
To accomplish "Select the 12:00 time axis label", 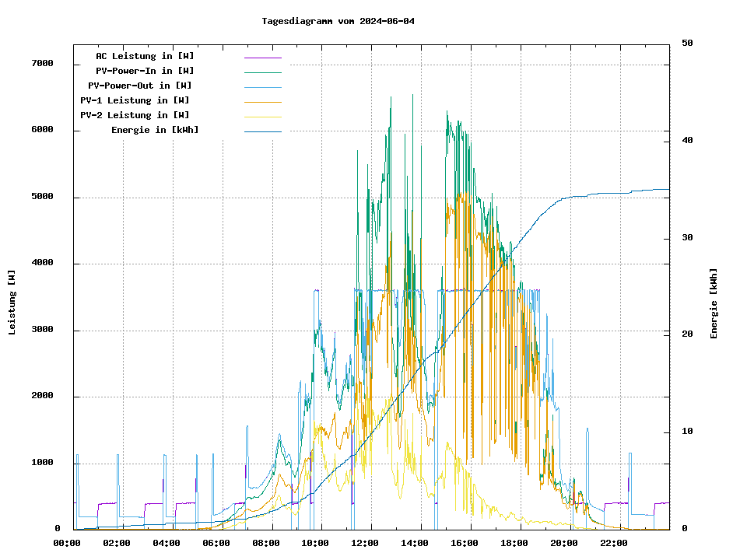I will click(365, 543).
